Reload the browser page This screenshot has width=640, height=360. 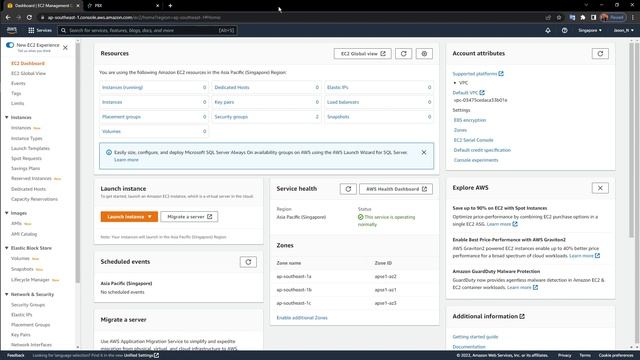coord(29,18)
